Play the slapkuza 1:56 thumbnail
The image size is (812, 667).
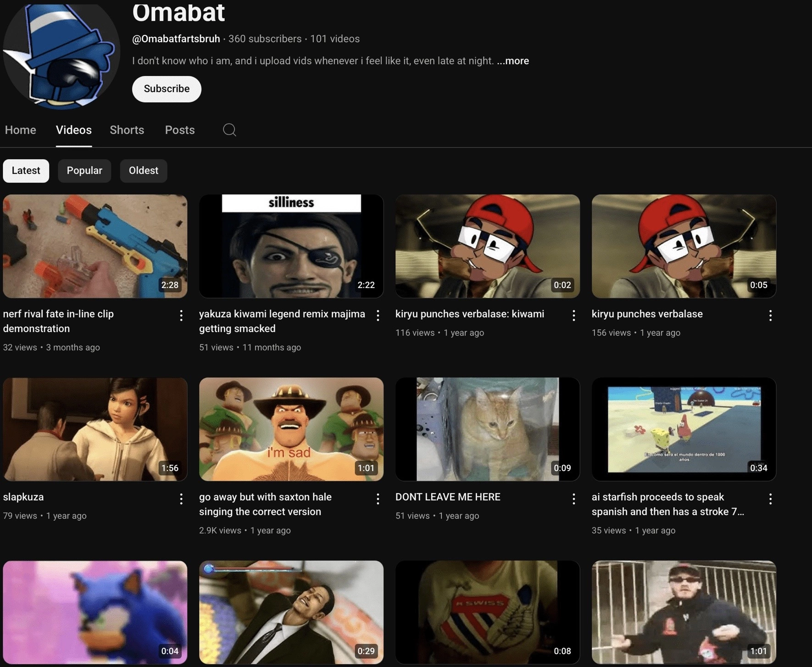coord(95,429)
